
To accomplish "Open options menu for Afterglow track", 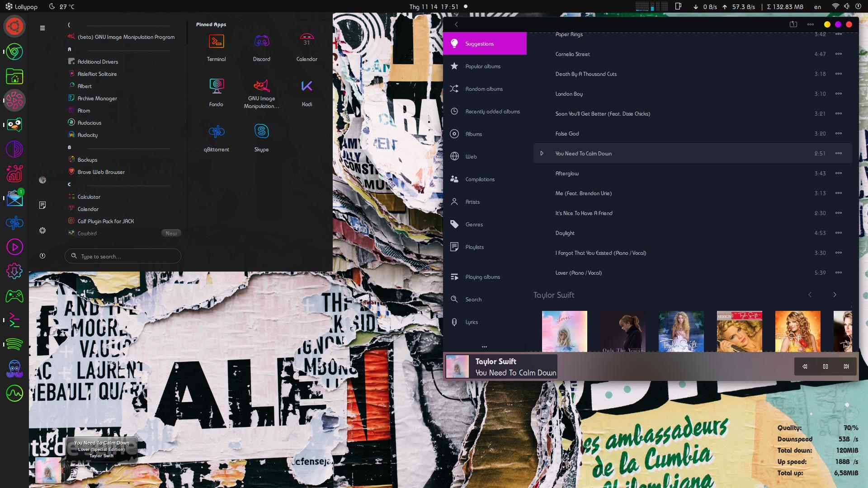I will [839, 174].
